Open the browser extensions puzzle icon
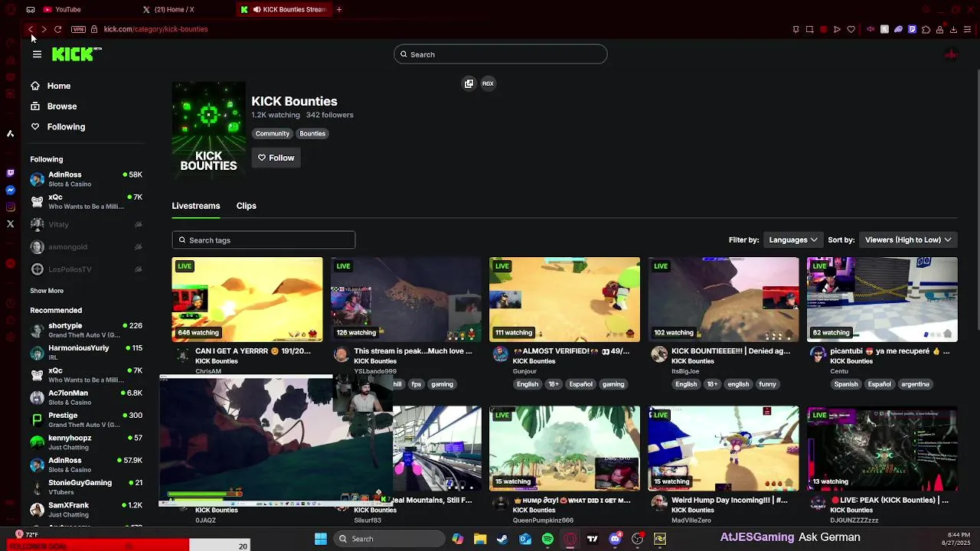Image resolution: width=980 pixels, height=551 pixels. 926,29
